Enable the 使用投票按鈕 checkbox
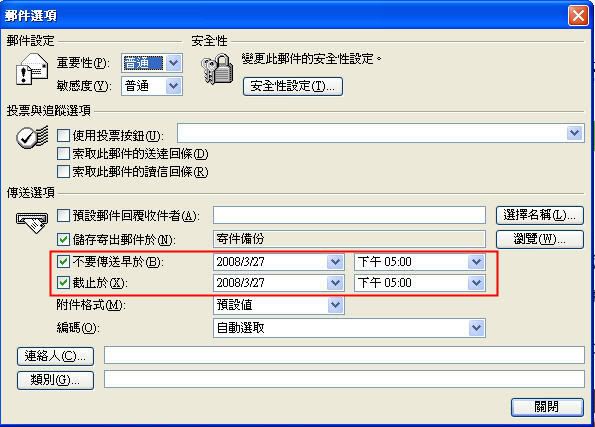 pyautogui.click(x=63, y=135)
